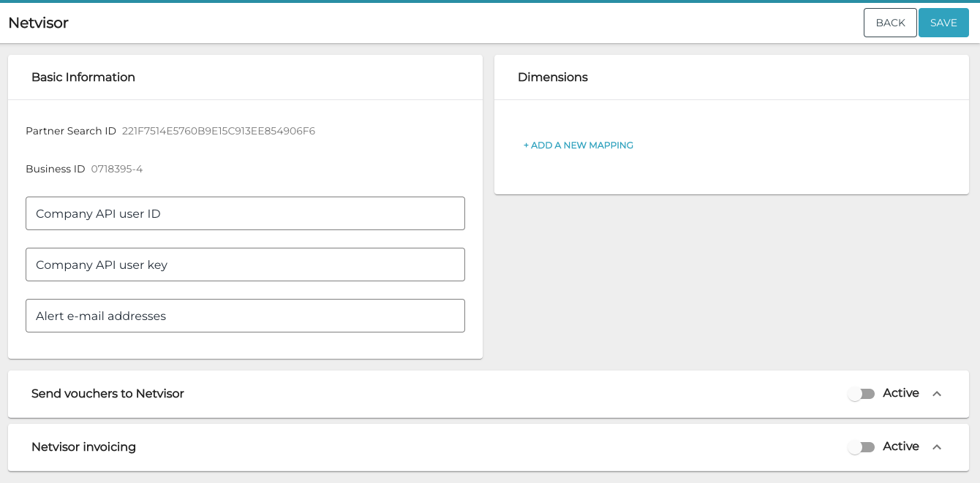Image resolution: width=980 pixels, height=483 pixels.
Task: Click the BACK button
Action: pos(890,22)
